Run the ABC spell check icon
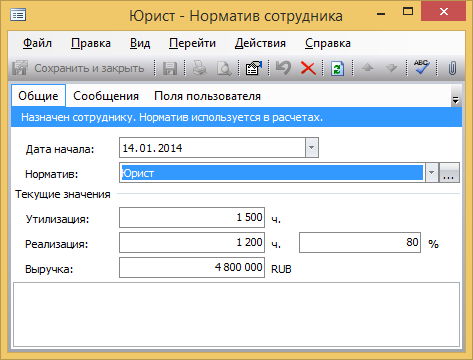473x360 pixels. (x=421, y=68)
